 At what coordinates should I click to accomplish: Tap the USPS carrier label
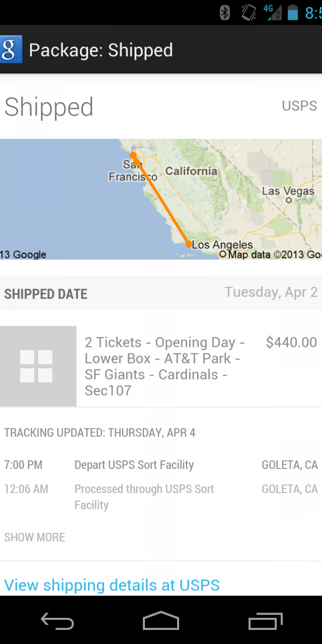[299, 106]
